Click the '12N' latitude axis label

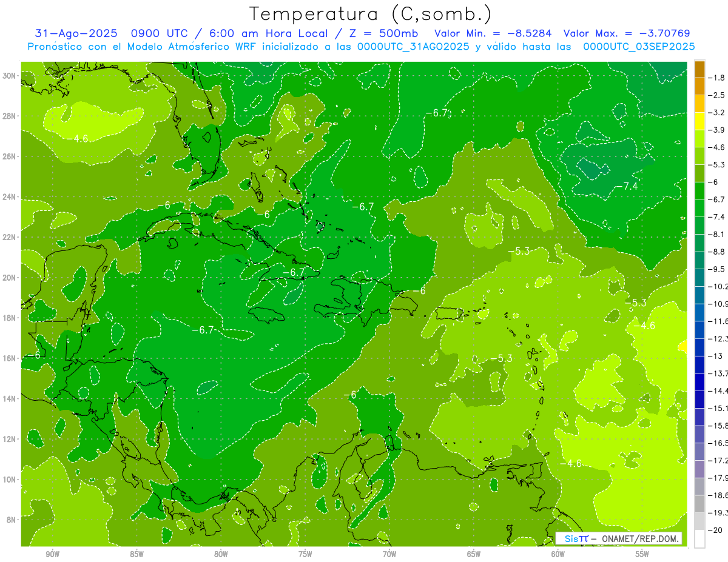click(9, 439)
